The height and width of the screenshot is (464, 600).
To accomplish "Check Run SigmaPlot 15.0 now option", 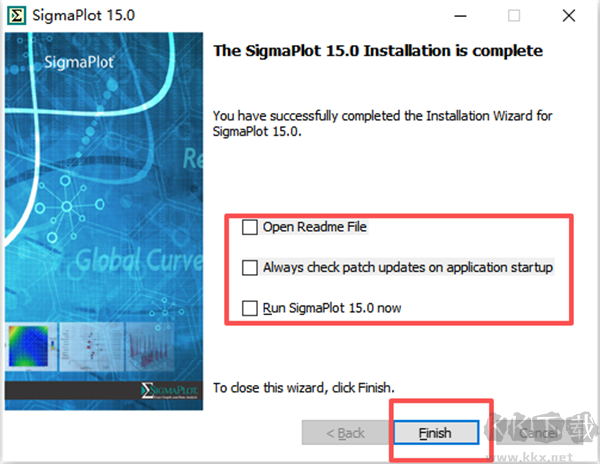I will coord(249,308).
